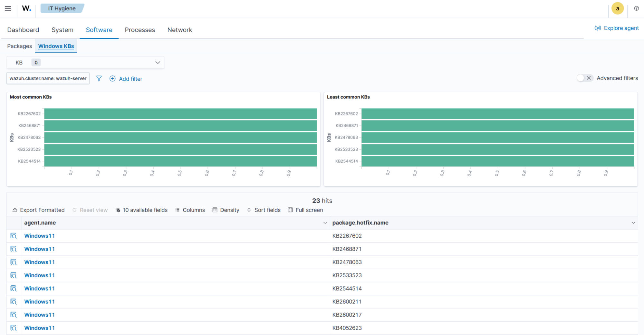Image resolution: width=644 pixels, height=335 pixels.
Task: Inspect document details for KB2600211 row
Action: click(14, 302)
